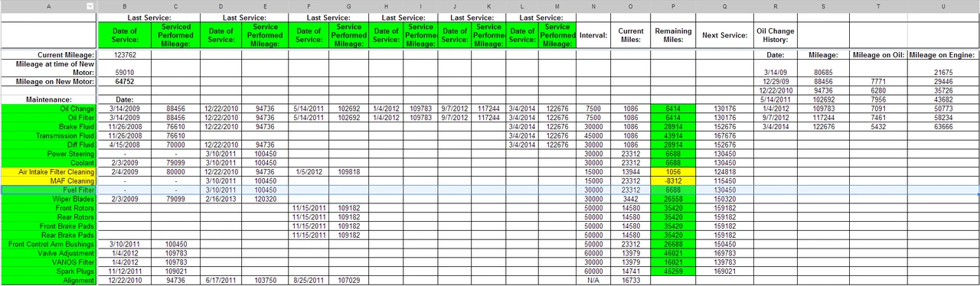This screenshot has height=286, width=980.
Task: Click the Oil Change History: heading
Action: [776, 35]
